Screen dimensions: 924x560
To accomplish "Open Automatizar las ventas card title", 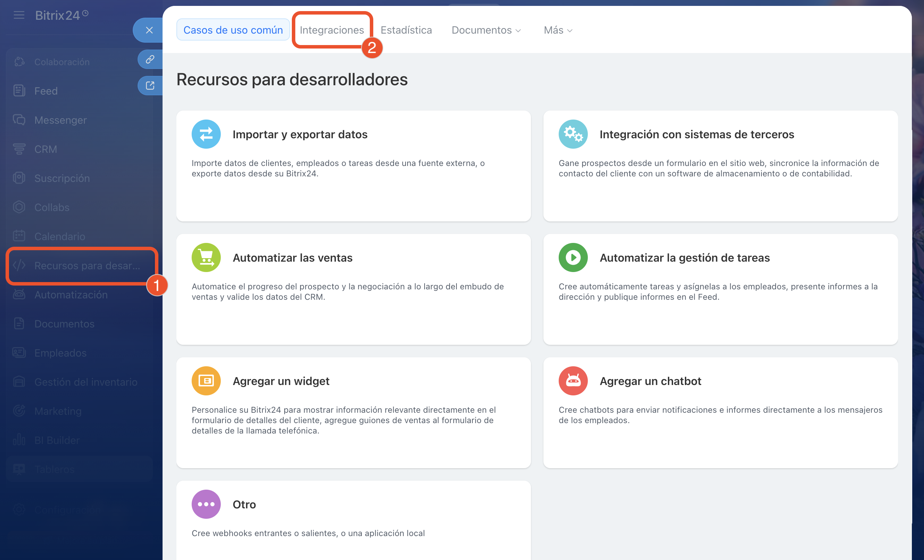I will point(293,258).
